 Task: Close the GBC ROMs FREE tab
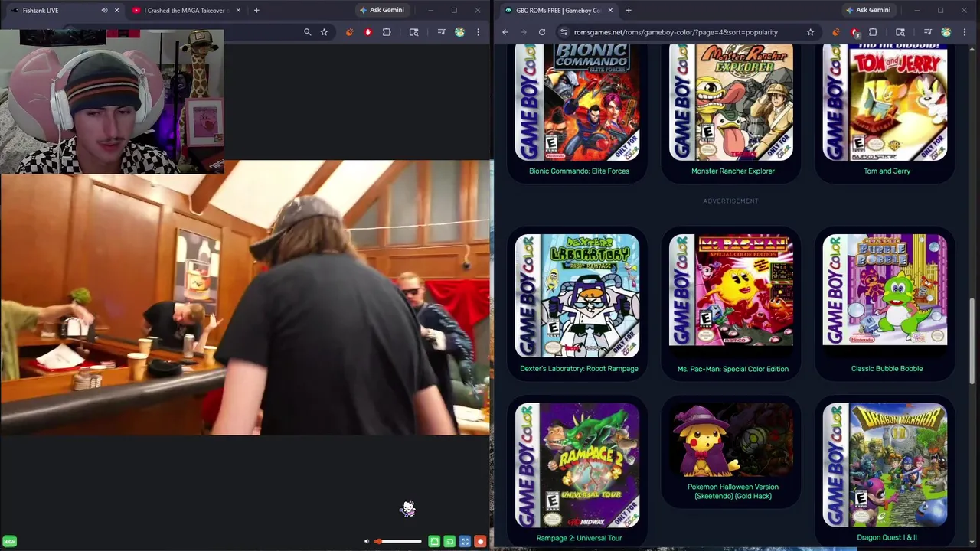pyautogui.click(x=610, y=10)
